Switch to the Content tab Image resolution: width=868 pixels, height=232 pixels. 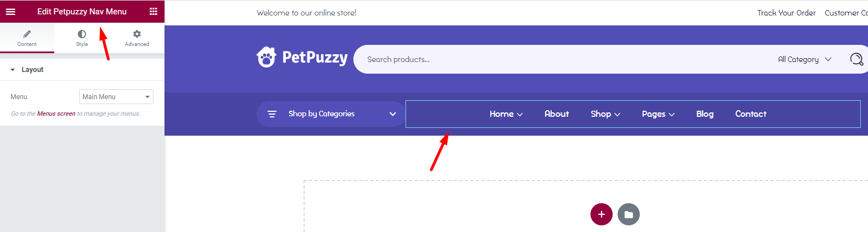point(27,39)
